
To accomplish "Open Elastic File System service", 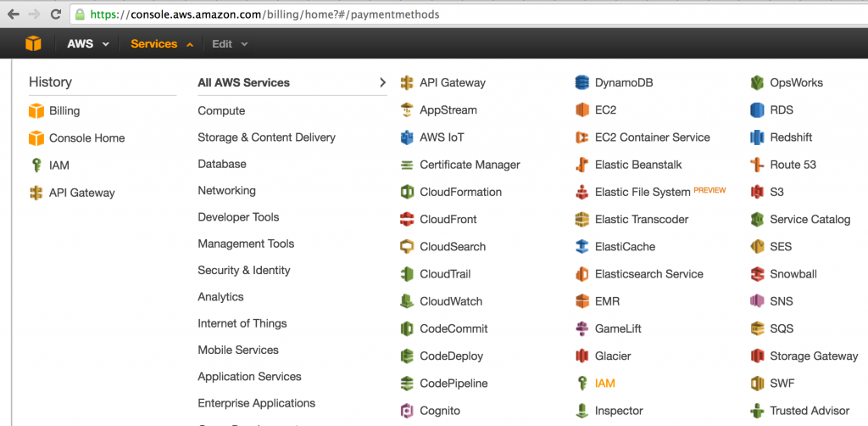I will [x=643, y=193].
